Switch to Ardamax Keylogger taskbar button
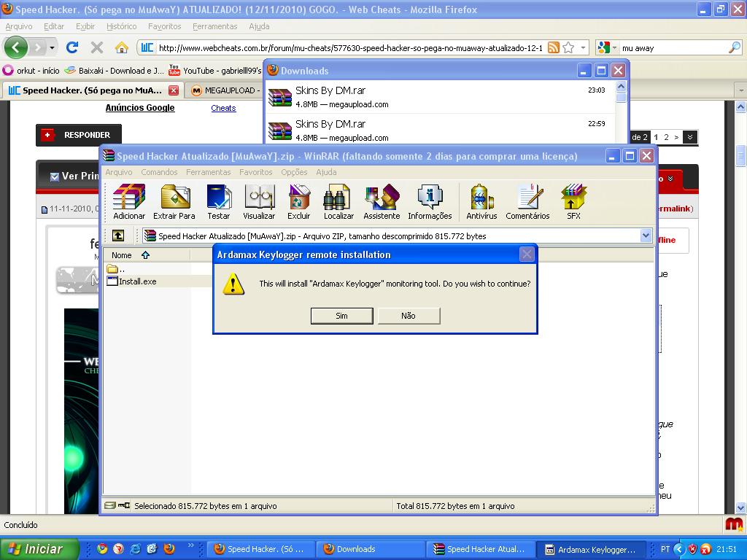This screenshot has width=747, height=560. click(591, 549)
